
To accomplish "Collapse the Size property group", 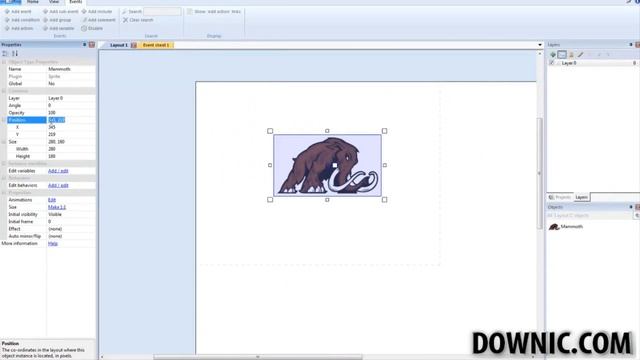I will coord(4,142).
